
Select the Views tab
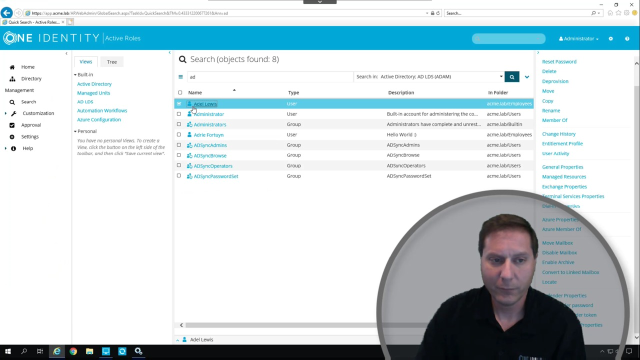(86, 62)
